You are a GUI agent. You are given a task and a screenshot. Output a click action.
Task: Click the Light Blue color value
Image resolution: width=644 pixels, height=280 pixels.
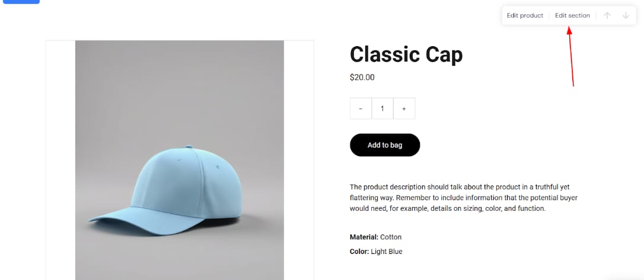[x=387, y=252]
